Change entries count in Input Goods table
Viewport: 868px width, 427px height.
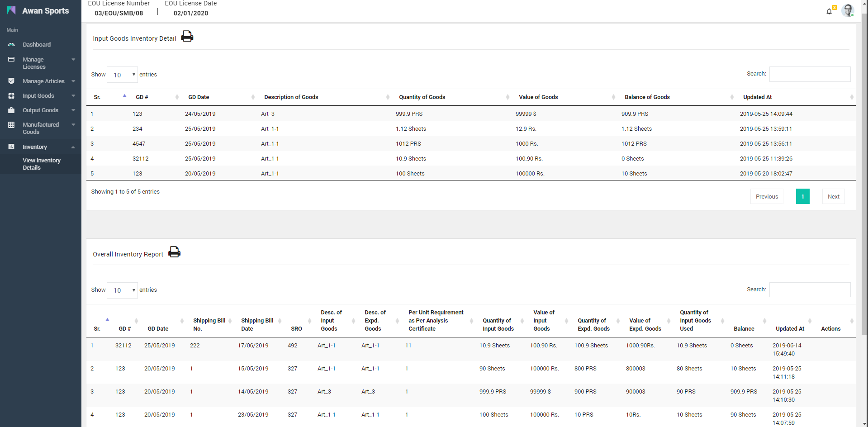(x=122, y=75)
